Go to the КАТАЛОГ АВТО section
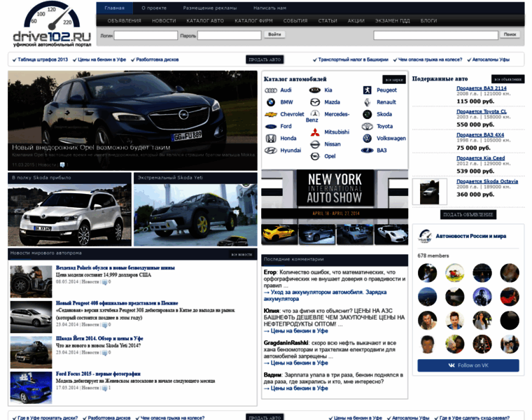Screen dimensions: 532x420 point(205,21)
